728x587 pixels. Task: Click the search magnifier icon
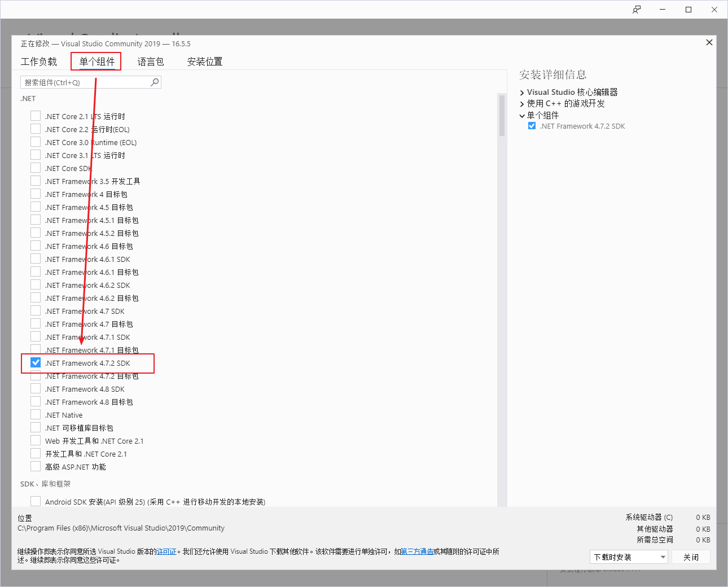(155, 82)
